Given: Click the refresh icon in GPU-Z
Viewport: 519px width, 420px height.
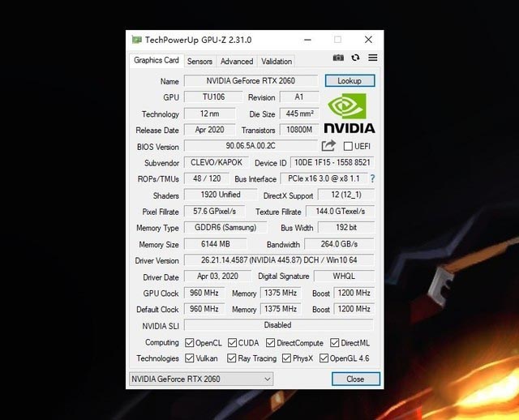Looking at the screenshot, I should 355,58.
